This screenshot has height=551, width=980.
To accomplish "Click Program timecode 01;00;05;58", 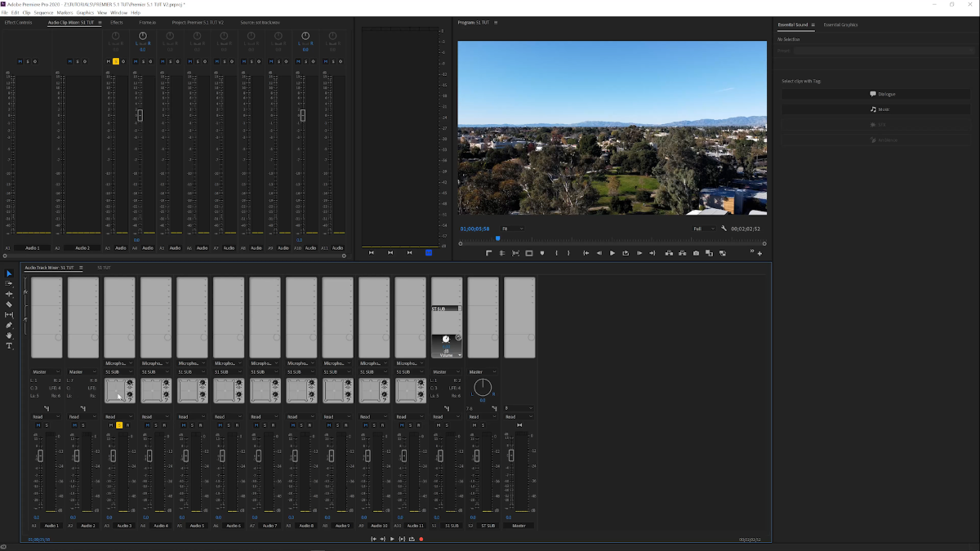I will tap(474, 229).
